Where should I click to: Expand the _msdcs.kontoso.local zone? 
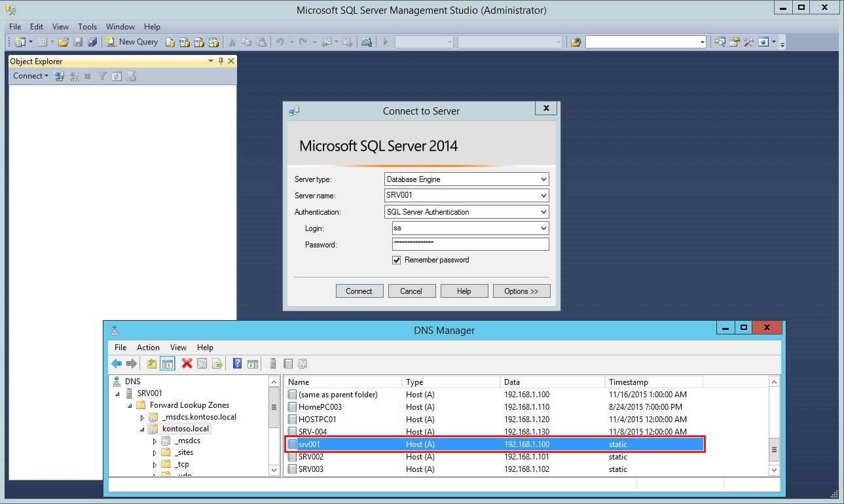pyautogui.click(x=142, y=417)
